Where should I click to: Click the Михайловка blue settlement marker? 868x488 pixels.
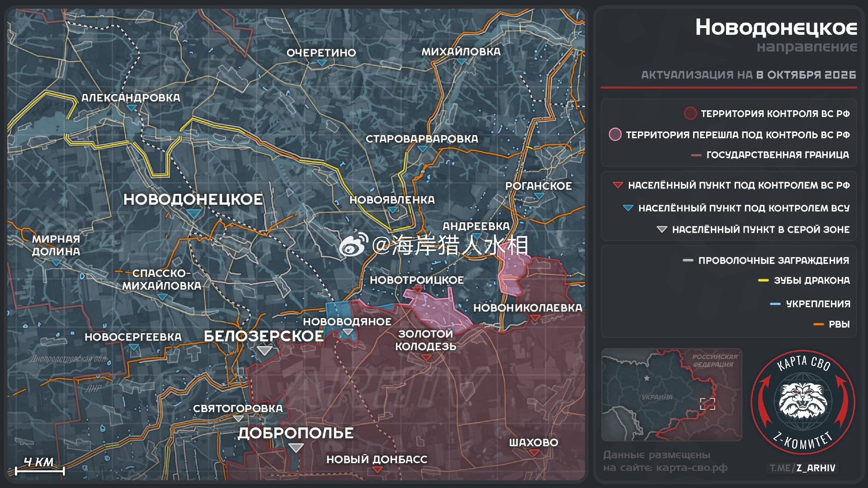[x=461, y=61]
